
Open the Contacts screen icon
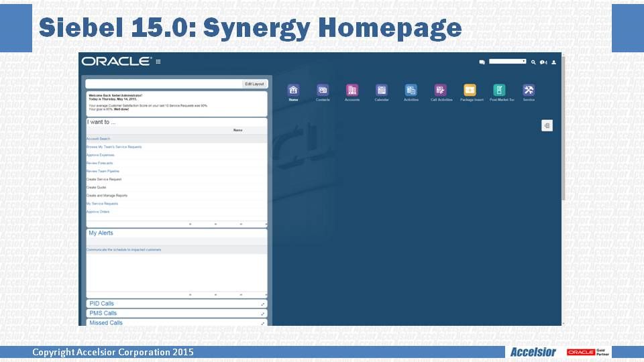323,90
